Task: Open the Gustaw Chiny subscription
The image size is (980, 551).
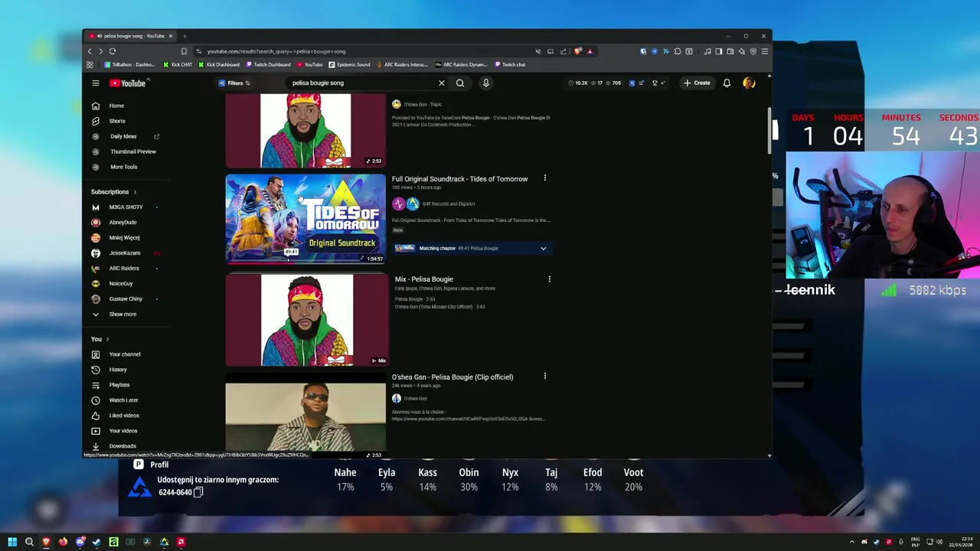Action: coord(124,299)
